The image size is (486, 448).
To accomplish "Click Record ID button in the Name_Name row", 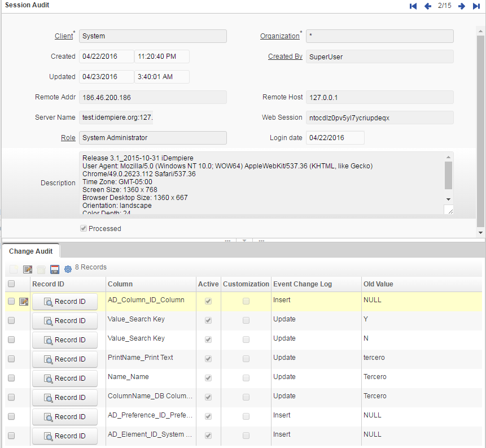I will (x=65, y=379).
